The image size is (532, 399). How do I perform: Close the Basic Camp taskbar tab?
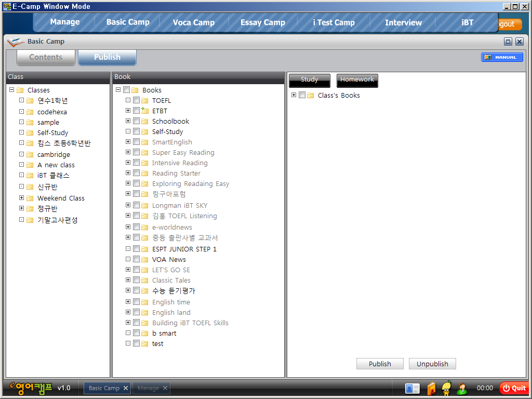point(126,388)
